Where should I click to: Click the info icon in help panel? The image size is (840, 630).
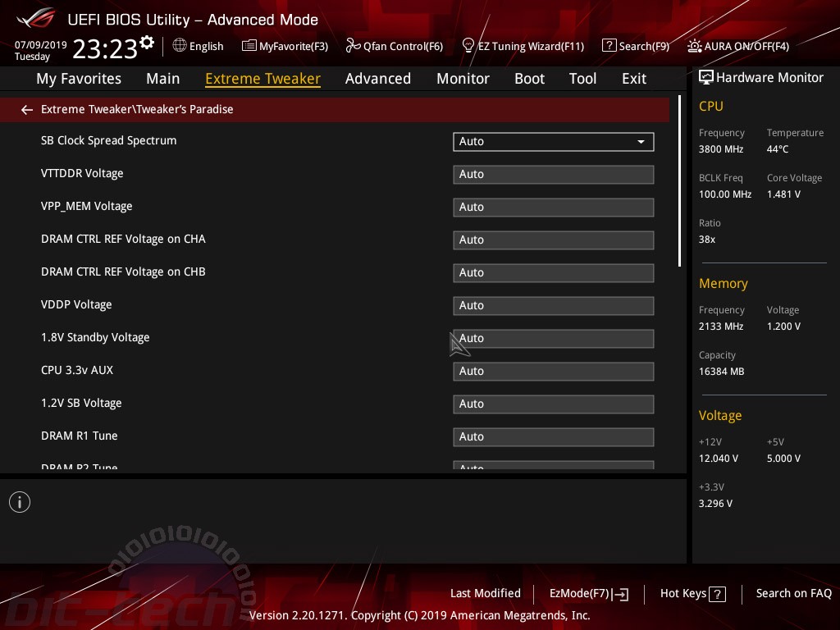pos(20,502)
